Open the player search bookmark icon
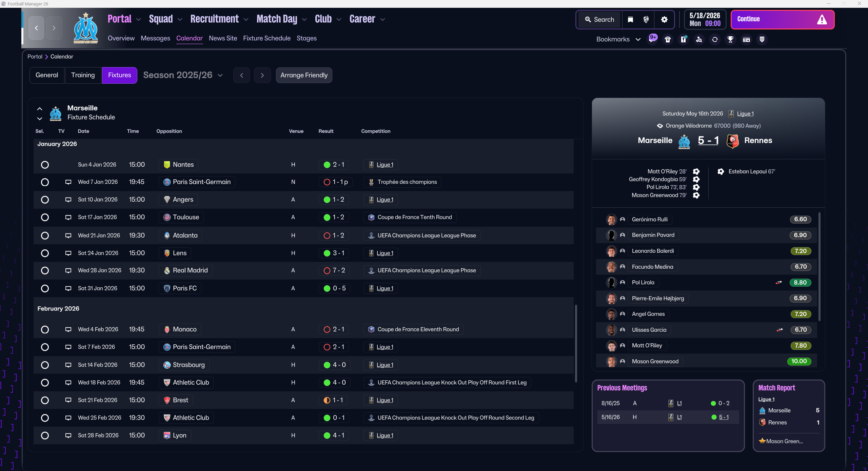This screenshot has height=471, width=868. tap(699, 40)
